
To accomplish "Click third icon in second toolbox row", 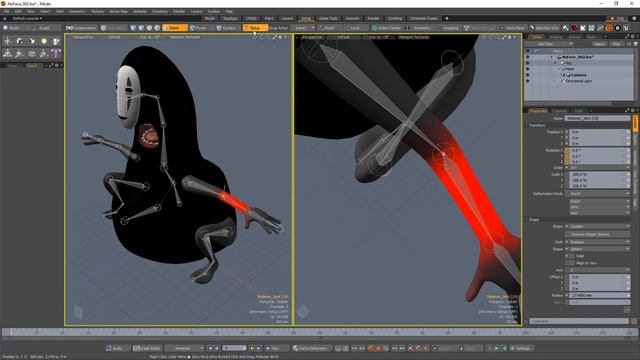I will pos(32,53).
